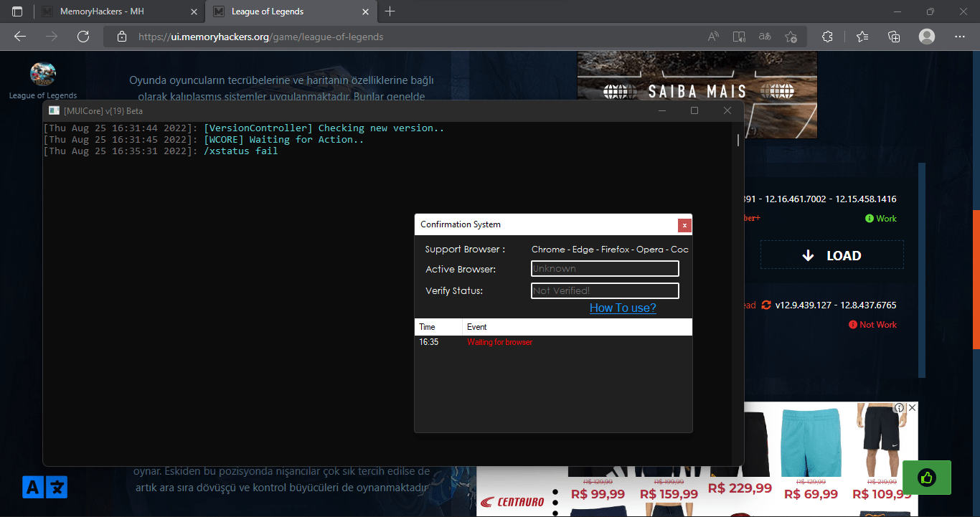Click the green thumbs-up feedback button
This screenshot has width=980, height=517.
pos(927,478)
